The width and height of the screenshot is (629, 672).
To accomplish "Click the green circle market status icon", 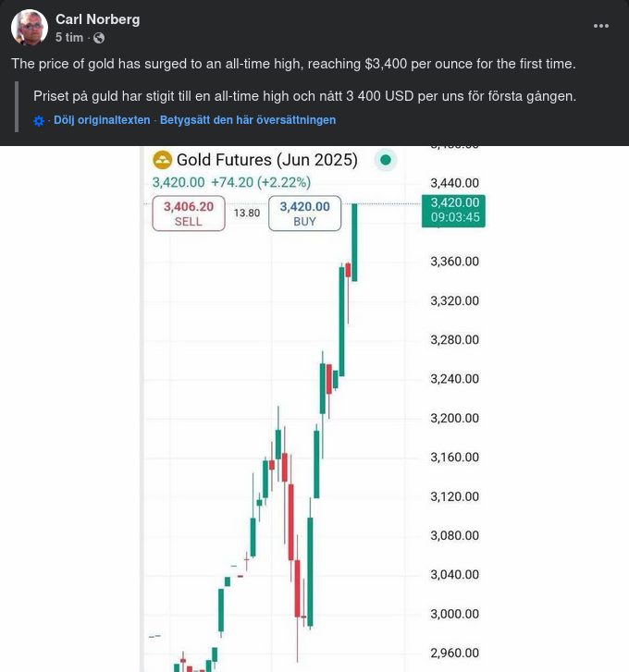I will pos(386,160).
